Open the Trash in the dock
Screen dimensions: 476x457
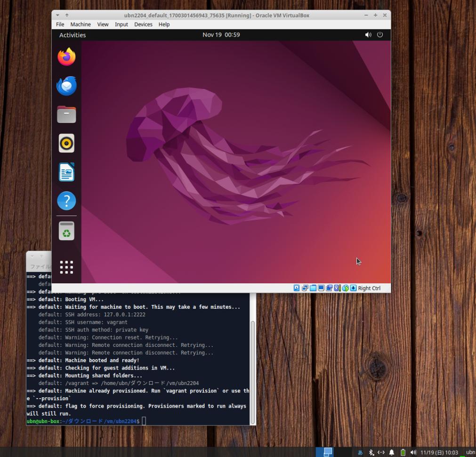point(66,231)
